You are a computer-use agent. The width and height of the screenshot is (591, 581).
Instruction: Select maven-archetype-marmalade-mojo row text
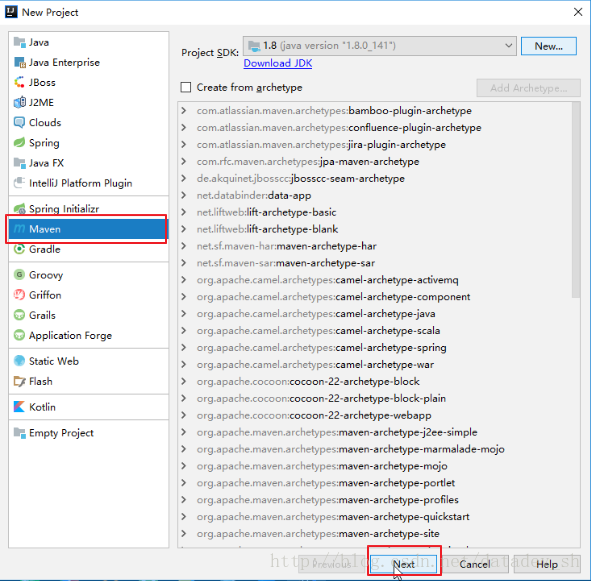[350, 449]
